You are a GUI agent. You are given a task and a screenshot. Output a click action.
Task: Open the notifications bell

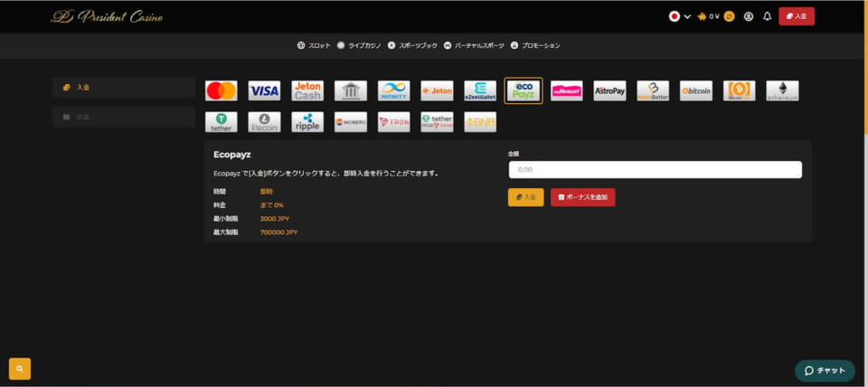(767, 16)
